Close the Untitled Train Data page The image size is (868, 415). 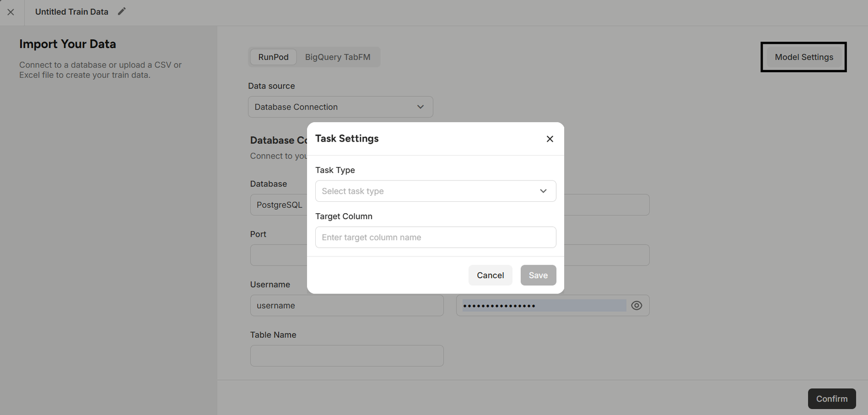click(11, 12)
